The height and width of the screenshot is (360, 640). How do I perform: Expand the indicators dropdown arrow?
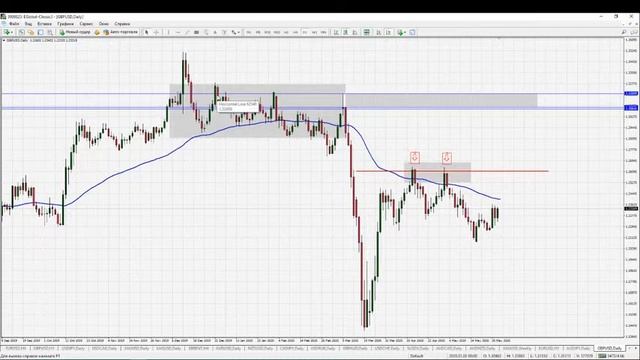click(x=405, y=32)
